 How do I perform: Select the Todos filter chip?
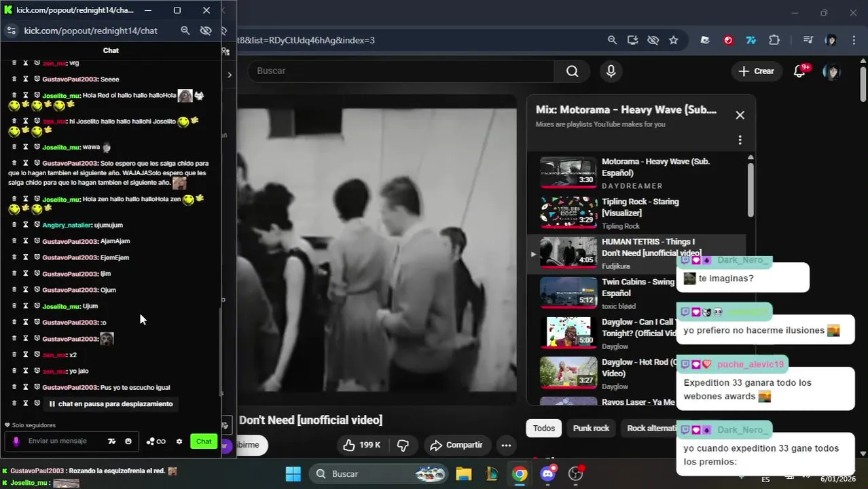[544, 429]
